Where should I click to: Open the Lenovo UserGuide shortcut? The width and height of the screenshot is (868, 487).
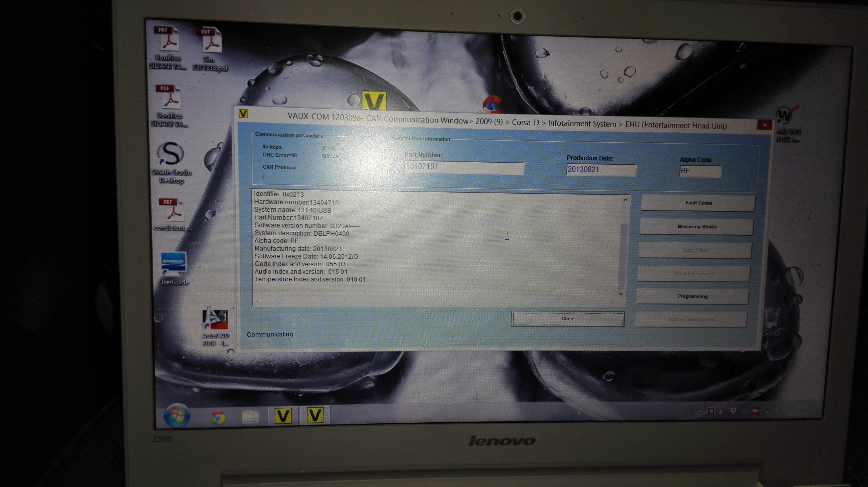click(x=174, y=269)
